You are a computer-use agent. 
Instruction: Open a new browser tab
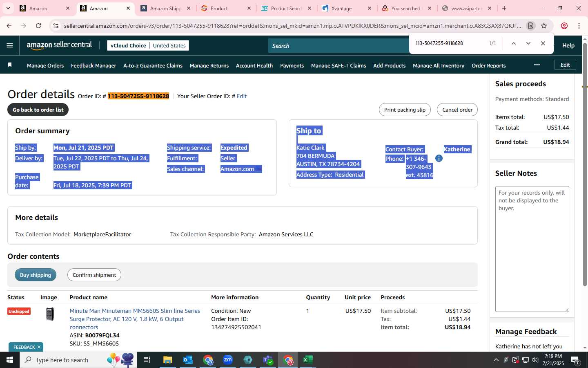point(504,8)
